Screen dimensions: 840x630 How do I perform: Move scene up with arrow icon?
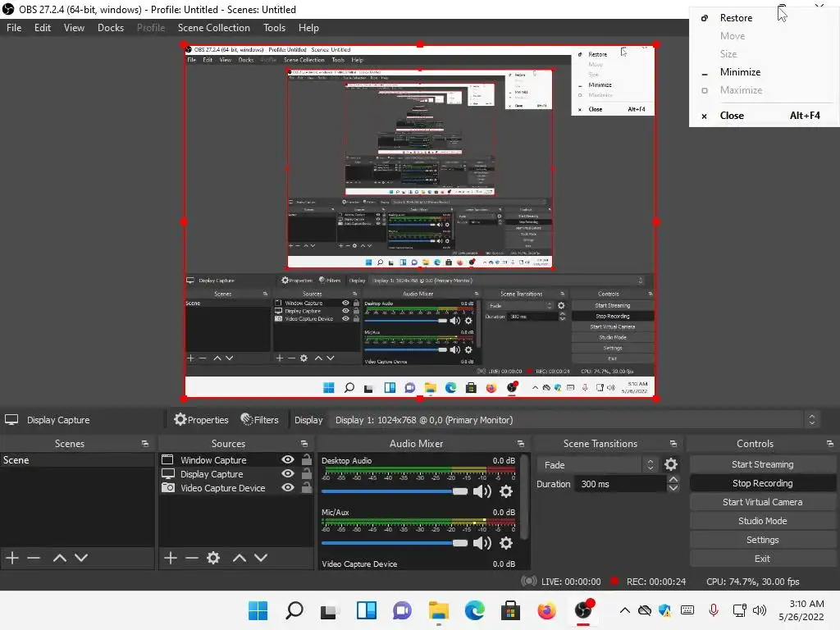coord(59,558)
